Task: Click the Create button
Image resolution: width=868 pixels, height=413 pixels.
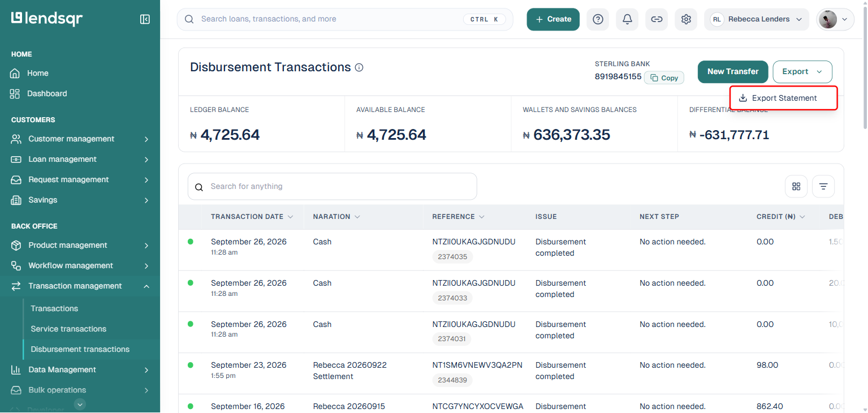Action: 553,19
